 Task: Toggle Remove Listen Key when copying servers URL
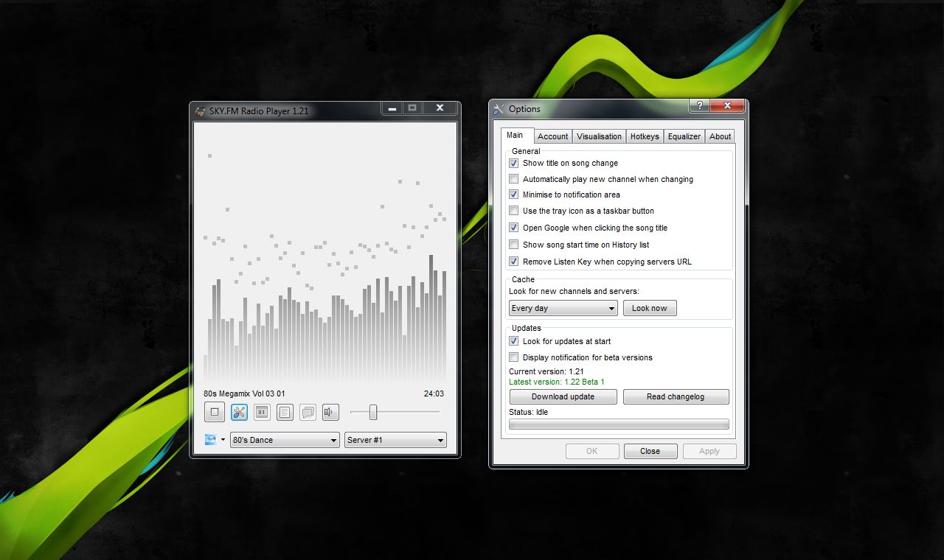coord(514,262)
